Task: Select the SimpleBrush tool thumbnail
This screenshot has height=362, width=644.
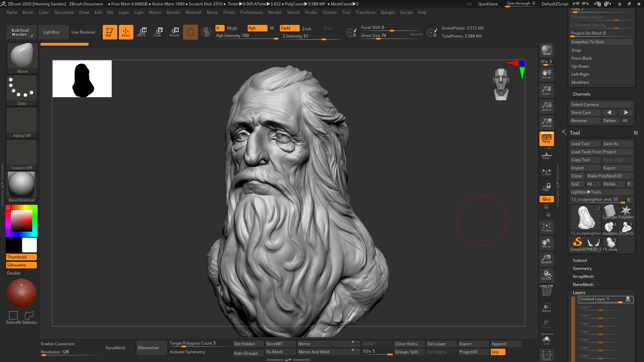Action: pyautogui.click(x=578, y=244)
